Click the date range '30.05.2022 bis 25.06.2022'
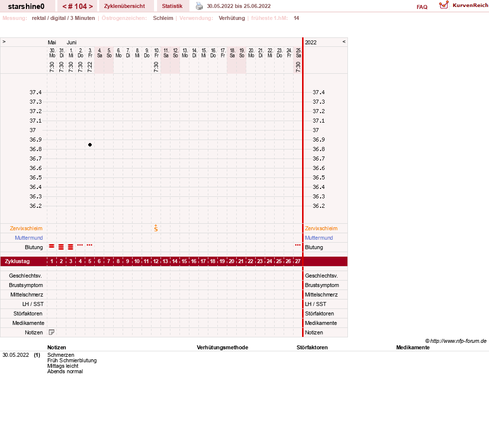Image resolution: width=489 pixels, height=448 pixels. click(239, 6)
